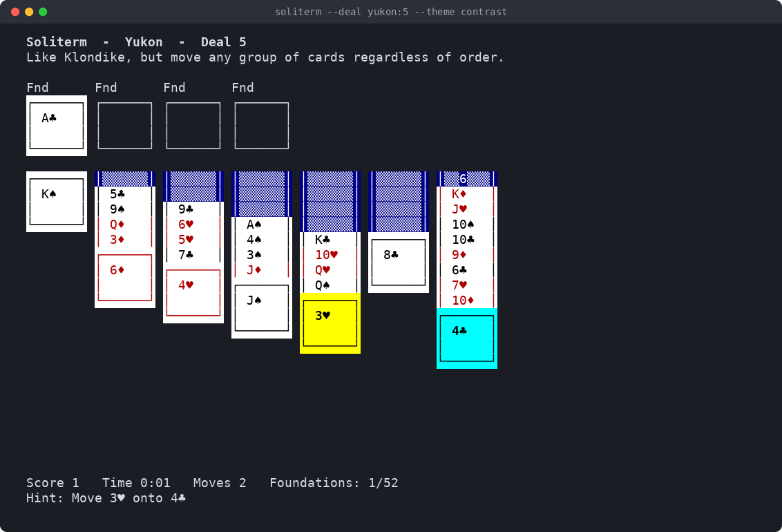Click the "Soliterm - Yukon - Deal 5" heading
The width and height of the screenshot is (782, 532).
tap(136, 42)
